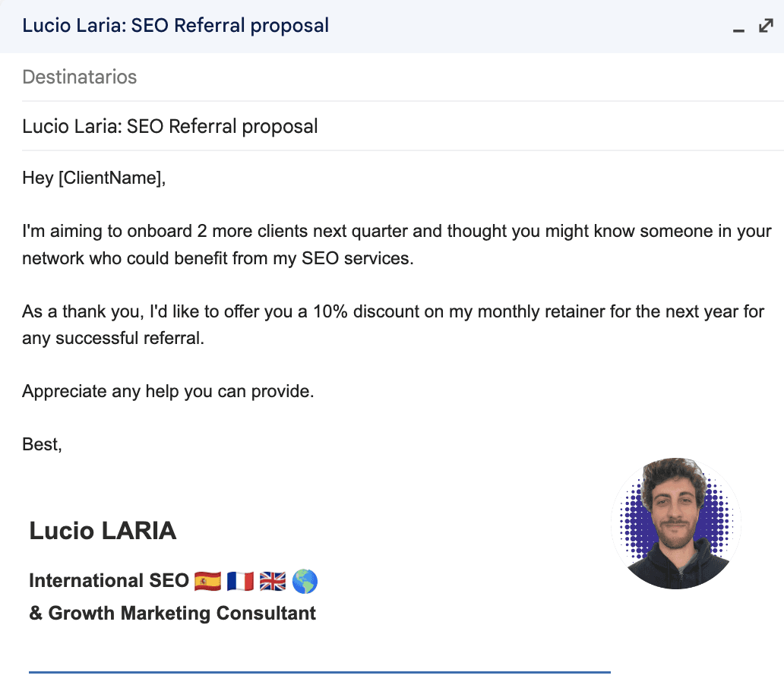Click the Spanish flag emoji in signature
This screenshot has height=688, width=784.
207,582
